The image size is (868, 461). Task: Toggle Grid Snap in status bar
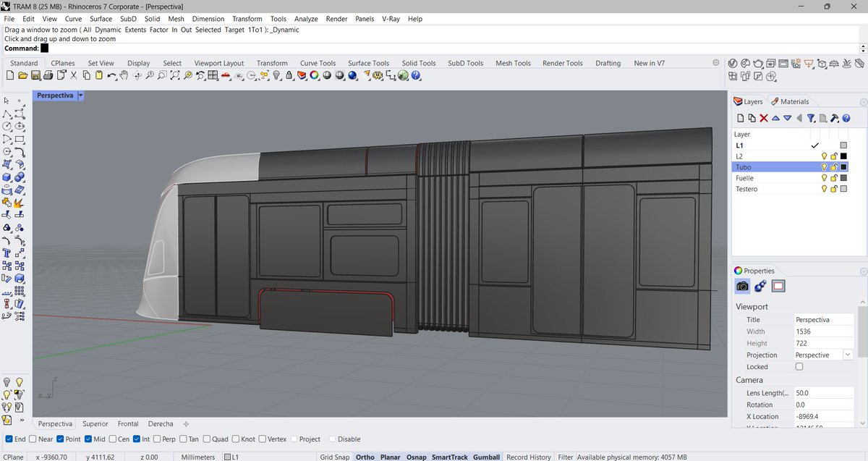pyautogui.click(x=333, y=457)
